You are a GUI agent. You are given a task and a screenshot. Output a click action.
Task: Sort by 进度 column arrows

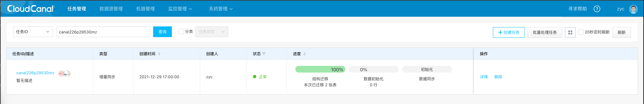coord(304,54)
